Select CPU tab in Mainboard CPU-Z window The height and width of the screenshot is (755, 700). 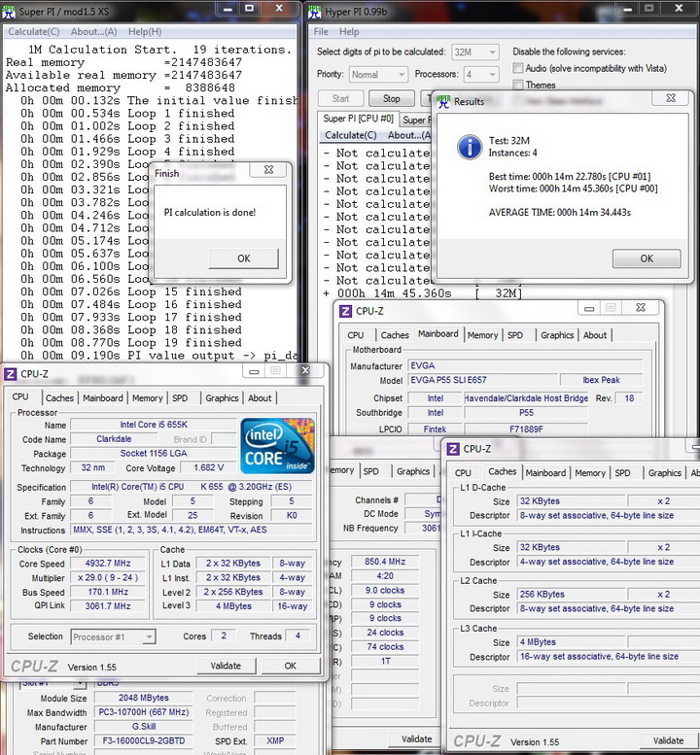[x=356, y=335]
